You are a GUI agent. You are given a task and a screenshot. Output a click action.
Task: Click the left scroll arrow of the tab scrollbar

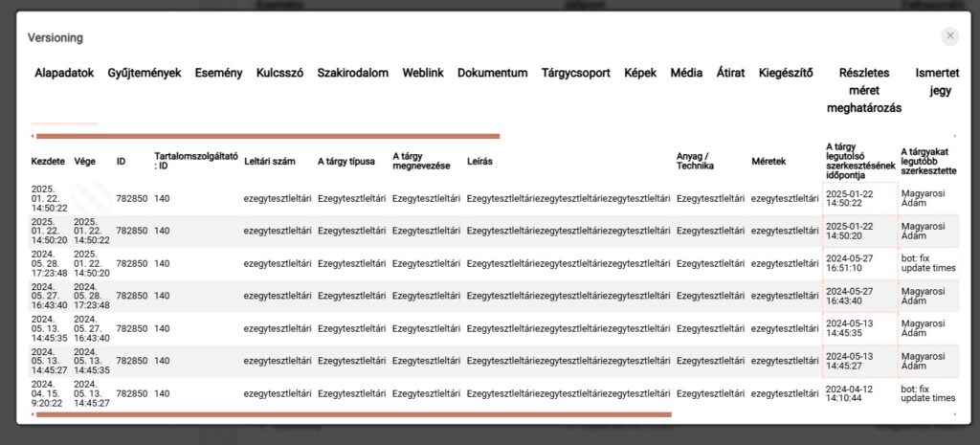point(33,136)
